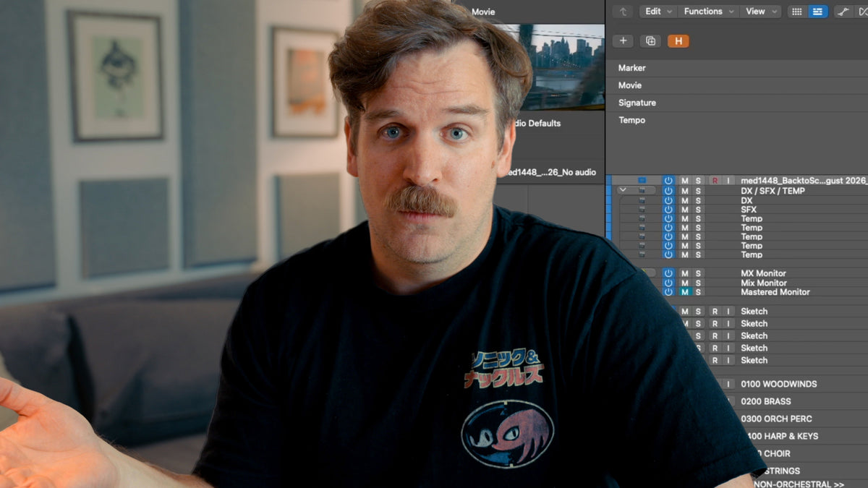
Task: Click the No audio movie file label
Action: [x=550, y=172]
